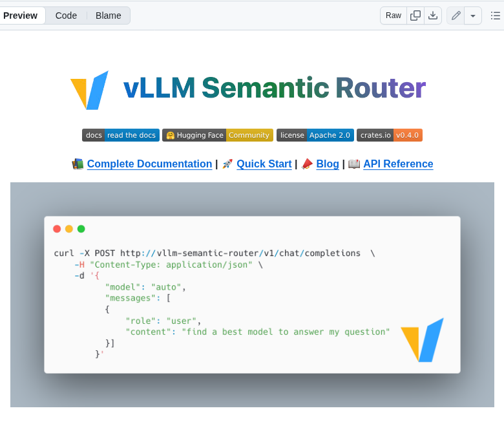504x426 pixels.
Task: Expand more edit options dropdown arrow
Action: [x=473, y=16]
